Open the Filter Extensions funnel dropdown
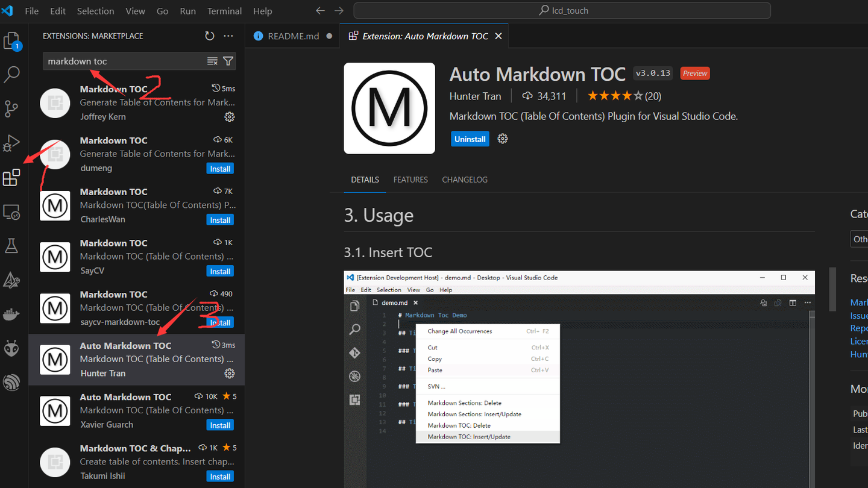The width and height of the screenshot is (868, 488). tap(228, 61)
